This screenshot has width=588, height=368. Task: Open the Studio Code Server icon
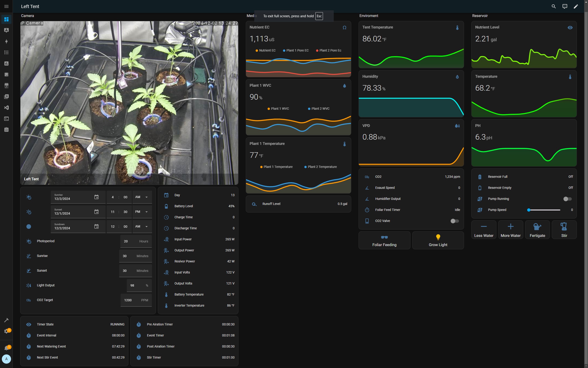pyautogui.click(x=6, y=108)
